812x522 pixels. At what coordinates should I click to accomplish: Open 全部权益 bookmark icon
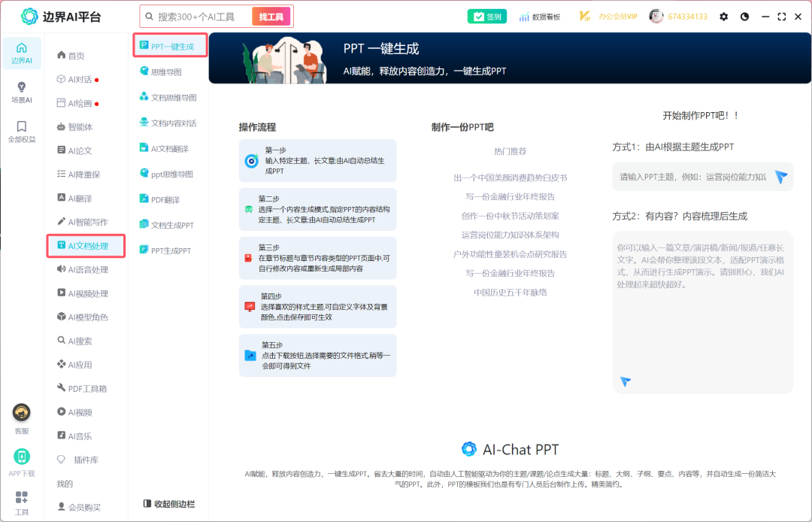click(x=21, y=129)
